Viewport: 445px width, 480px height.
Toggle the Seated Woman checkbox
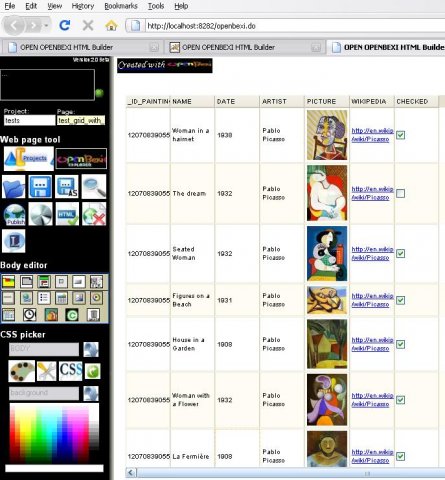(401, 253)
